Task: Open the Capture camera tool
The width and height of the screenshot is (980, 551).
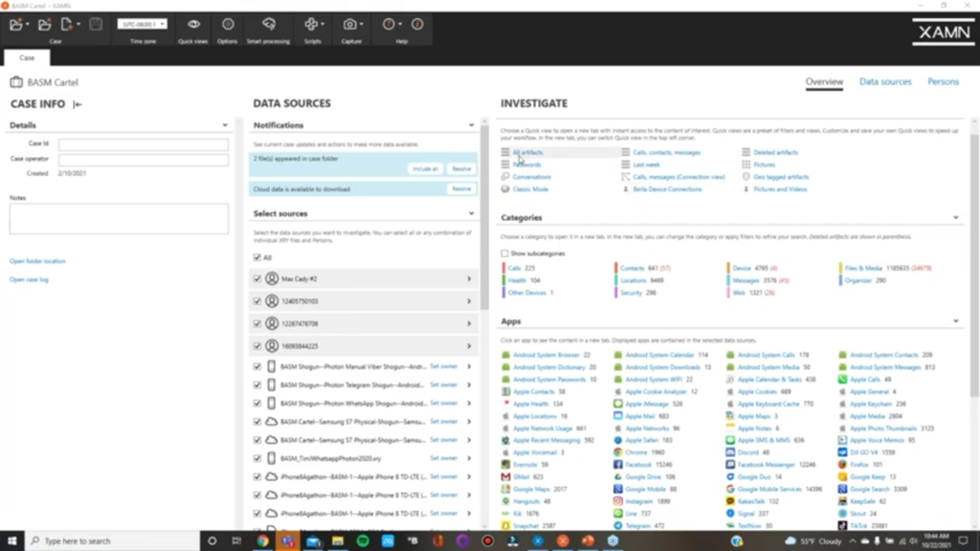Action: click(x=352, y=24)
